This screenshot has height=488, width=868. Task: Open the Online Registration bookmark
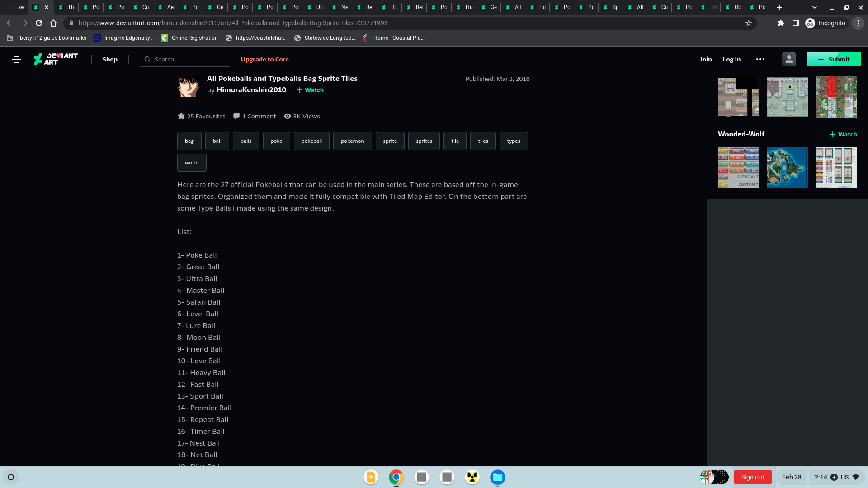(189, 38)
